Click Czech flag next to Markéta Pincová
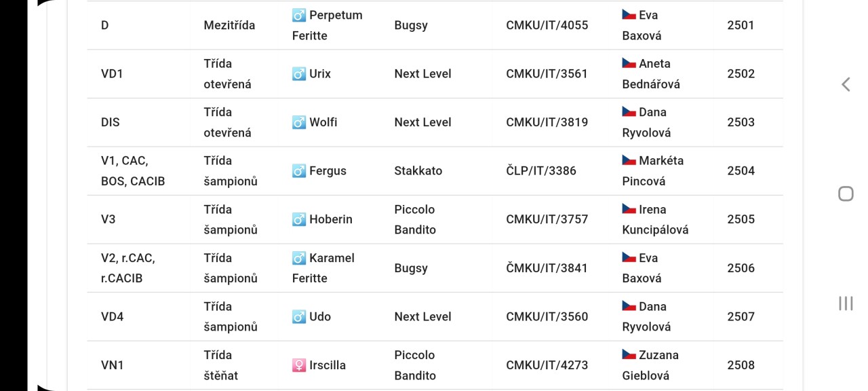 click(629, 160)
